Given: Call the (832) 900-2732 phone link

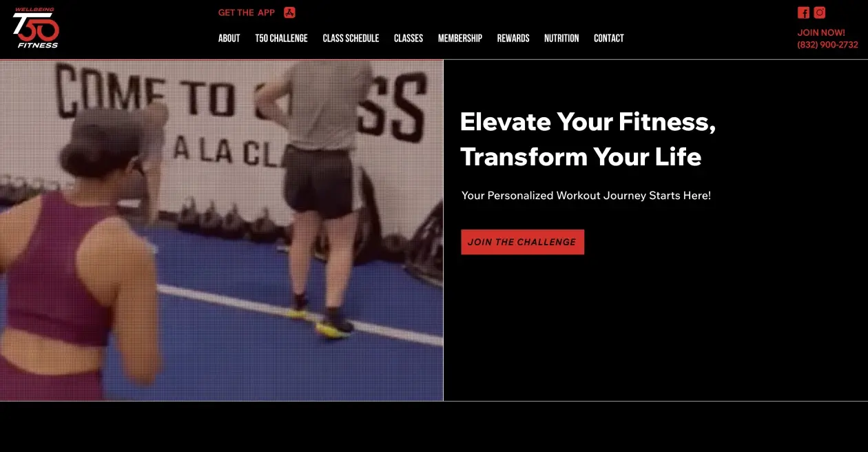Looking at the screenshot, I should (827, 45).
